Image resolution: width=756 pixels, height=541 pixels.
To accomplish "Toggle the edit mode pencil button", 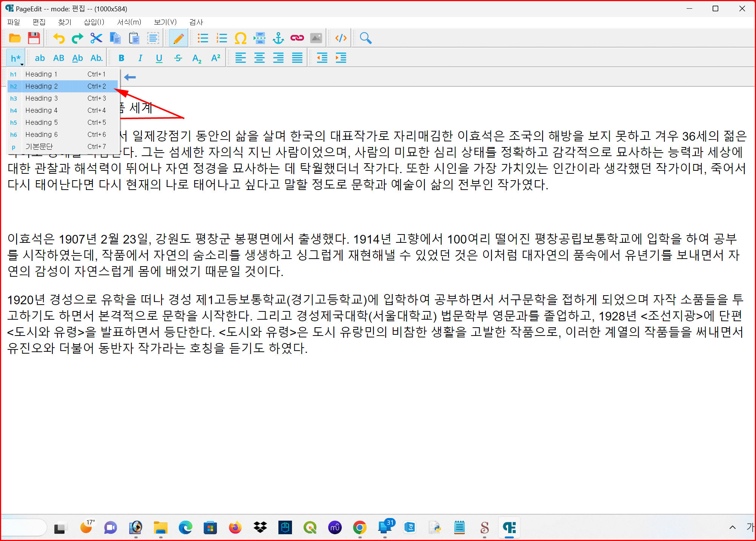I will pos(178,38).
